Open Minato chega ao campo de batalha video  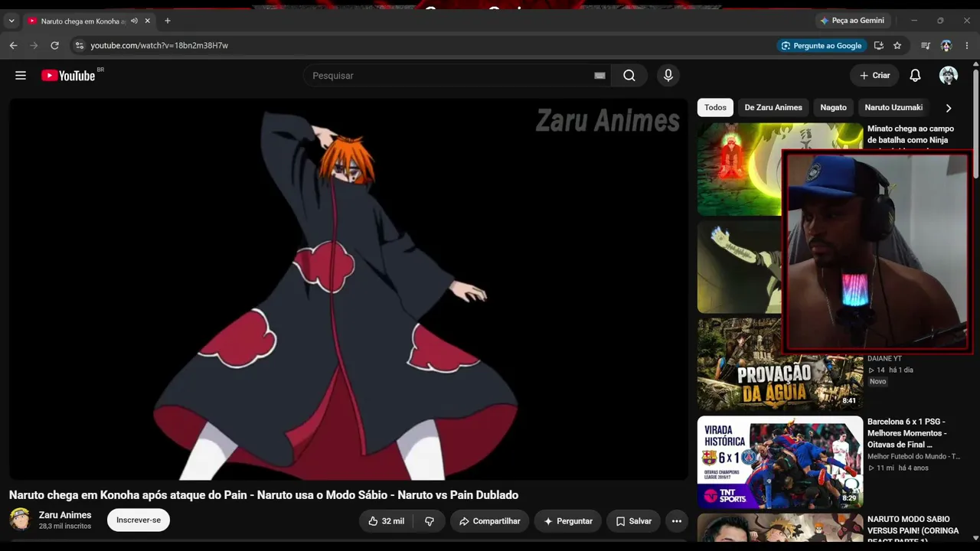click(910, 135)
